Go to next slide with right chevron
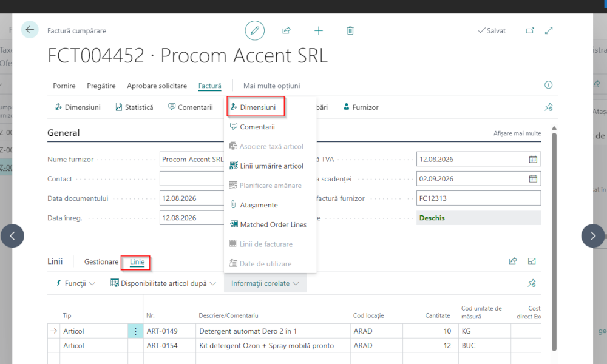This screenshot has width=607, height=364. coord(592,235)
